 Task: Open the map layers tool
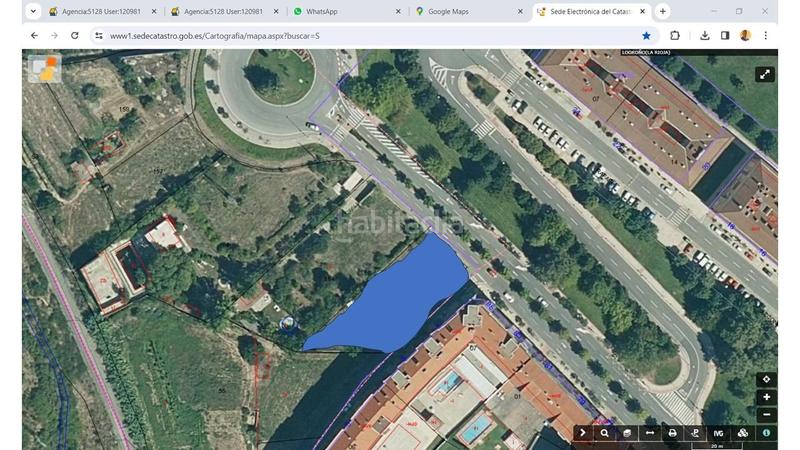click(x=627, y=433)
